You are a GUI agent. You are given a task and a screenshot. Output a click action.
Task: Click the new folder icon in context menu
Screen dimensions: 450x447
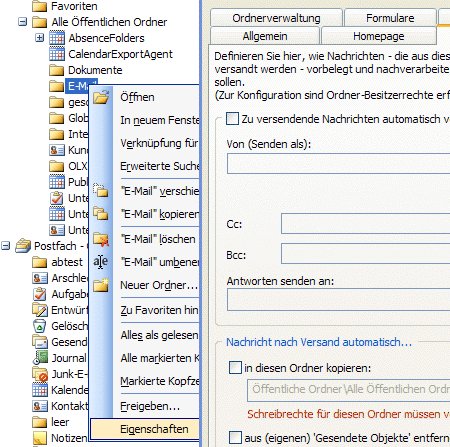click(x=101, y=285)
